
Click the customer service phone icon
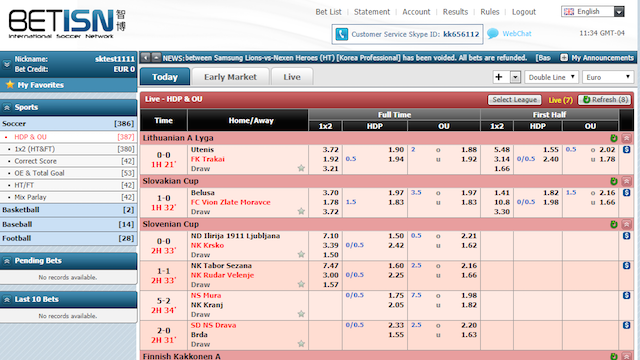click(341, 34)
